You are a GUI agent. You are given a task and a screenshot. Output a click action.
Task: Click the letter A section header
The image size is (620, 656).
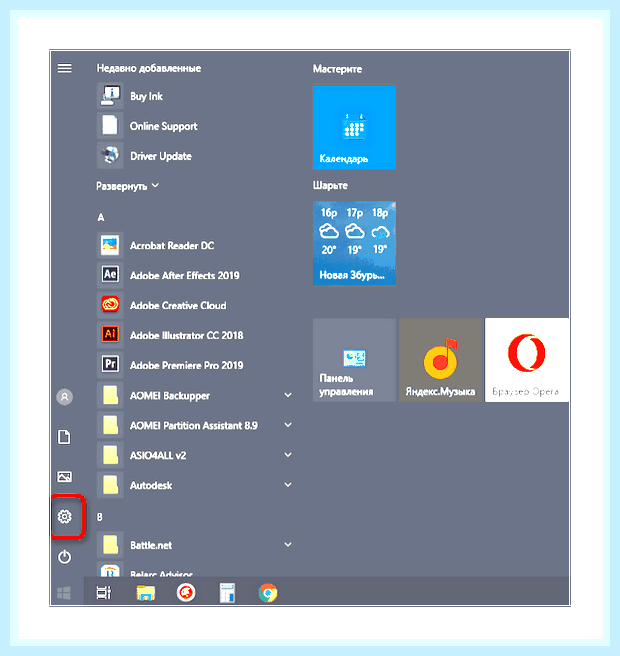(101, 217)
